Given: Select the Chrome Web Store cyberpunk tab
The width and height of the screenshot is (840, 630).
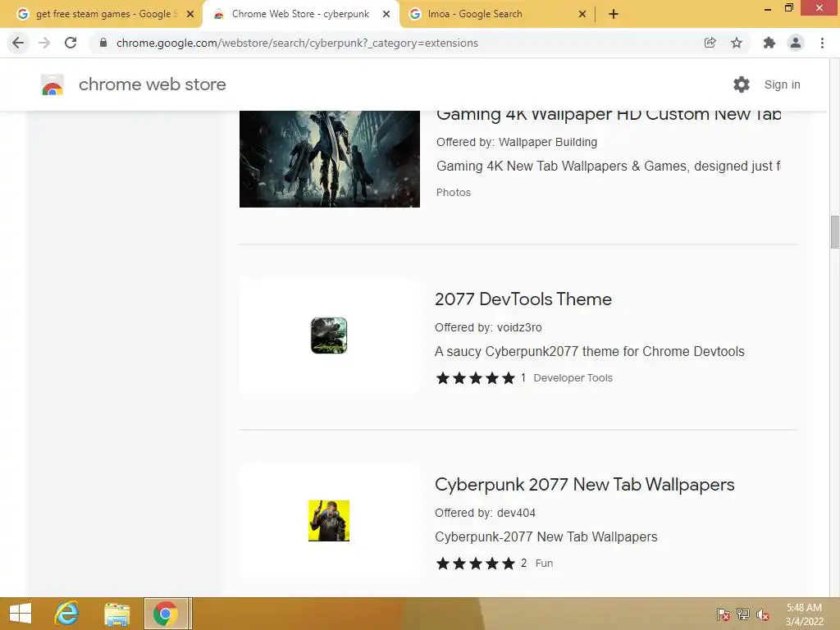Looking at the screenshot, I should click(300, 14).
